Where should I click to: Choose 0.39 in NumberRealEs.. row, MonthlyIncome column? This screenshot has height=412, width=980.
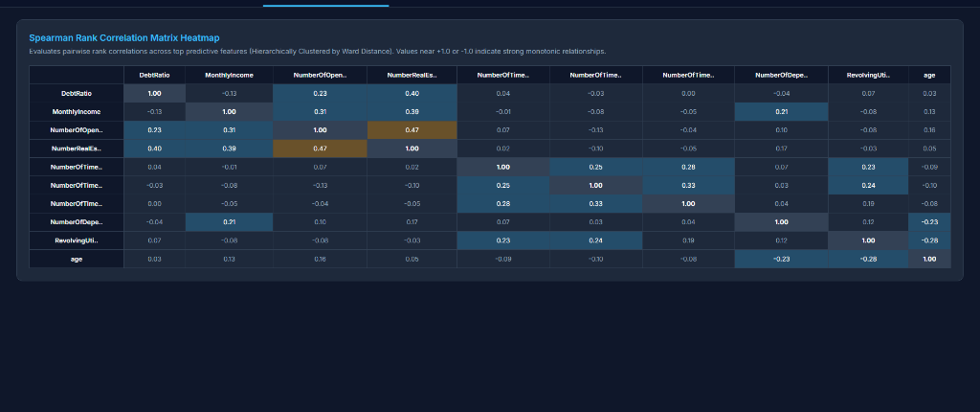click(x=229, y=149)
